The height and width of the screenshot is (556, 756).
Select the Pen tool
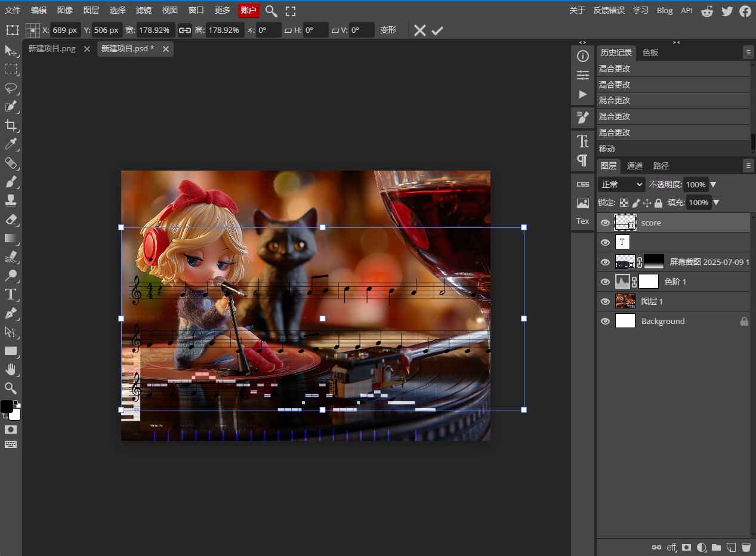click(11, 313)
